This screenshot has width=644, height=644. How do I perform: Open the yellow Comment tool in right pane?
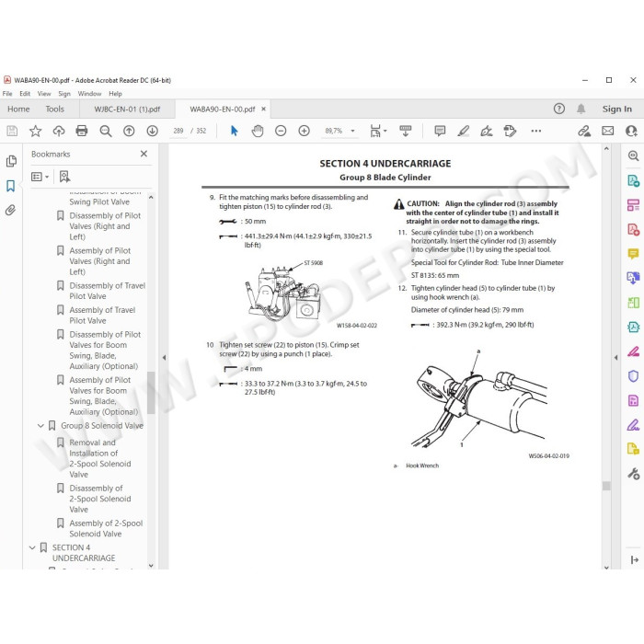tap(633, 254)
